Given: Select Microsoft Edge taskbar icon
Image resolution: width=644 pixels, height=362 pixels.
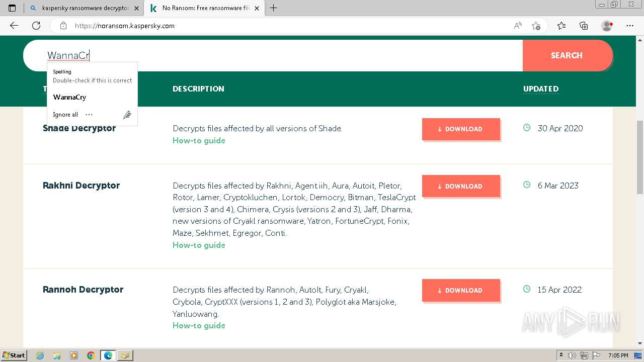Looking at the screenshot, I should click(108, 355).
